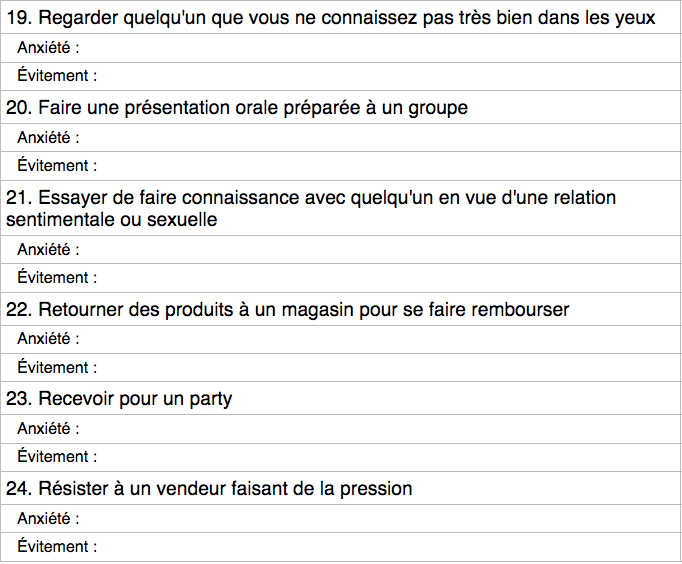The height and width of the screenshot is (564, 682).
Task: Click the Anxiété row under question 21
Action: tap(341, 250)
